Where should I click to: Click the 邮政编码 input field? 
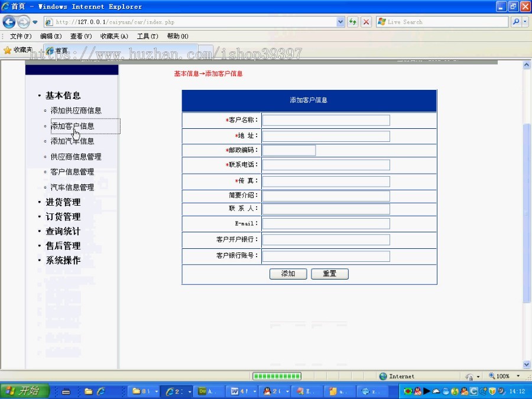(x=289, y=150)
